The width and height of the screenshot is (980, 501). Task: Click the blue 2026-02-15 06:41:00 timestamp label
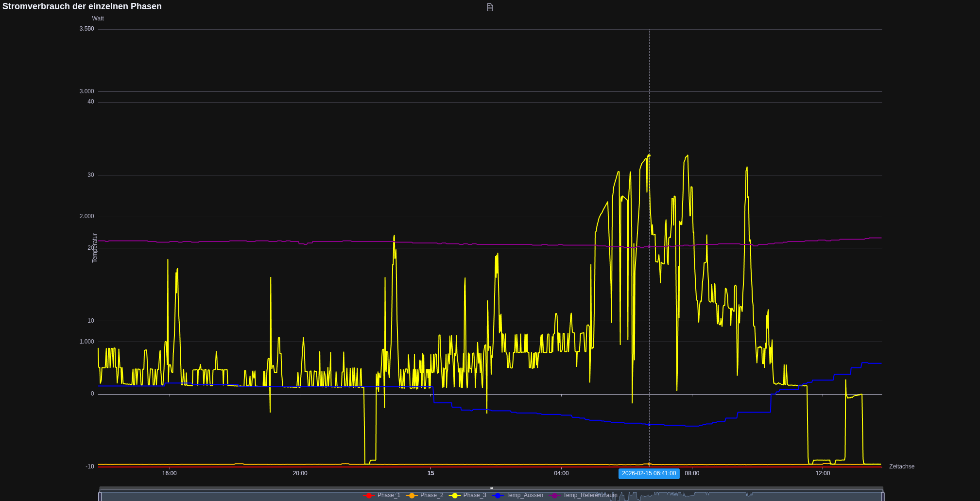pos(649,473)
